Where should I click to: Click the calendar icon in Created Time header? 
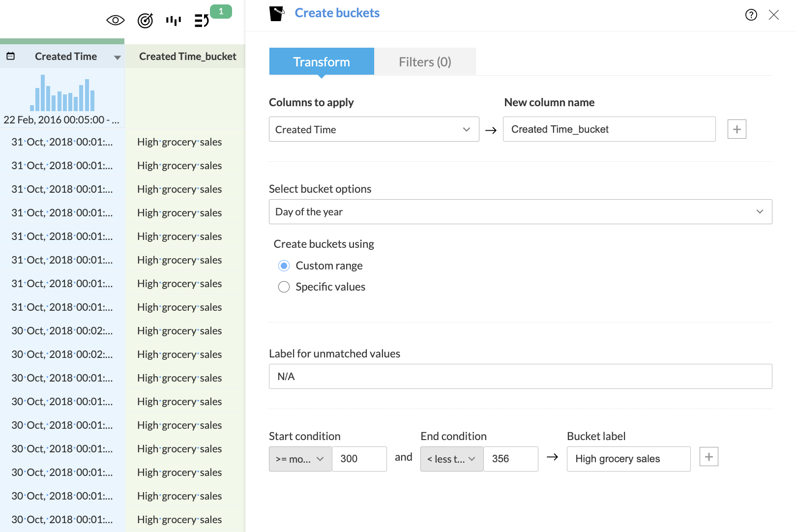tap(10, 56)
